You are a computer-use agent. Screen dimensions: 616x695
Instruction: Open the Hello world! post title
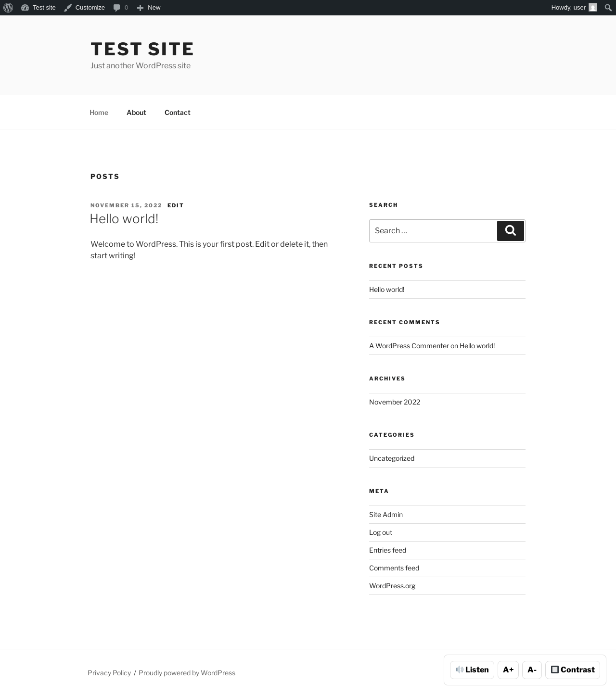click(124, 219)
